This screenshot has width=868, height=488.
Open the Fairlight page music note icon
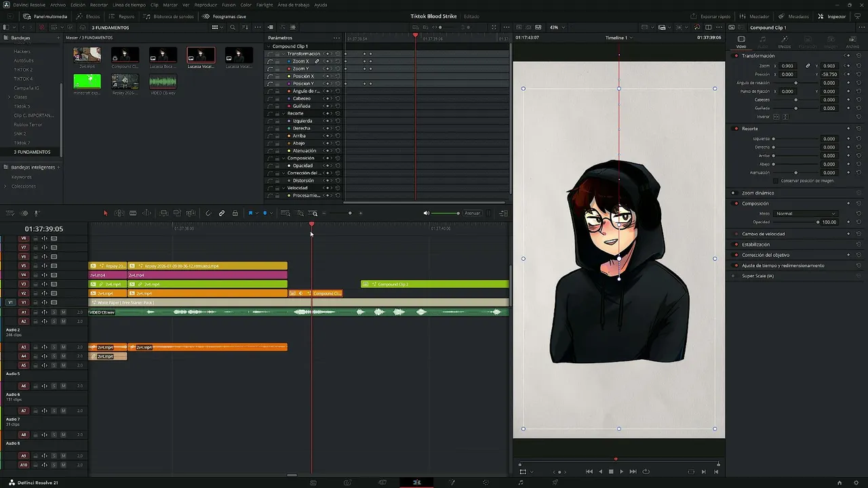(521, 483)
